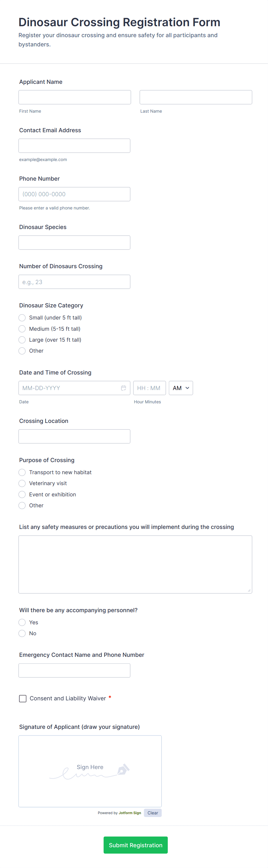
Task: Click the Phone Number input field
Action: coord(74,194)
